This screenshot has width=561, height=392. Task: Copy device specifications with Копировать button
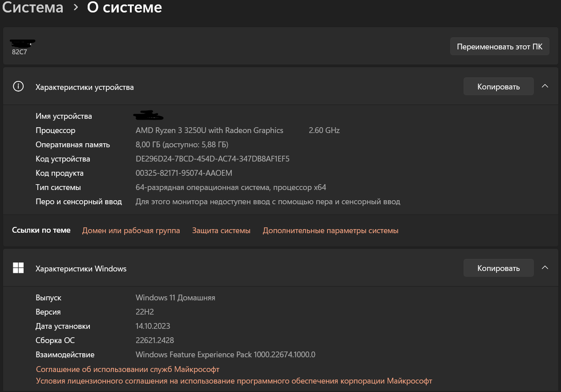click(498, 86)
